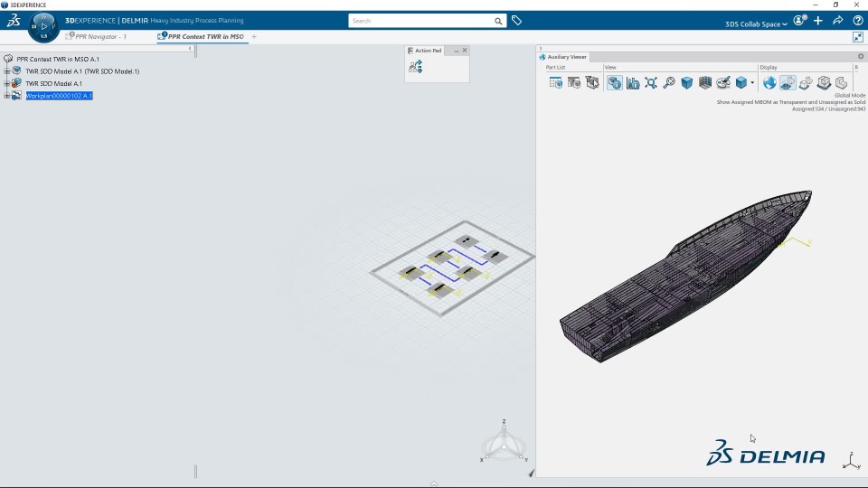The height and width of the screenshot is (488, 868).
Task: Select PPR Context TWR in MSO A.1 root node
Action: 58,60
